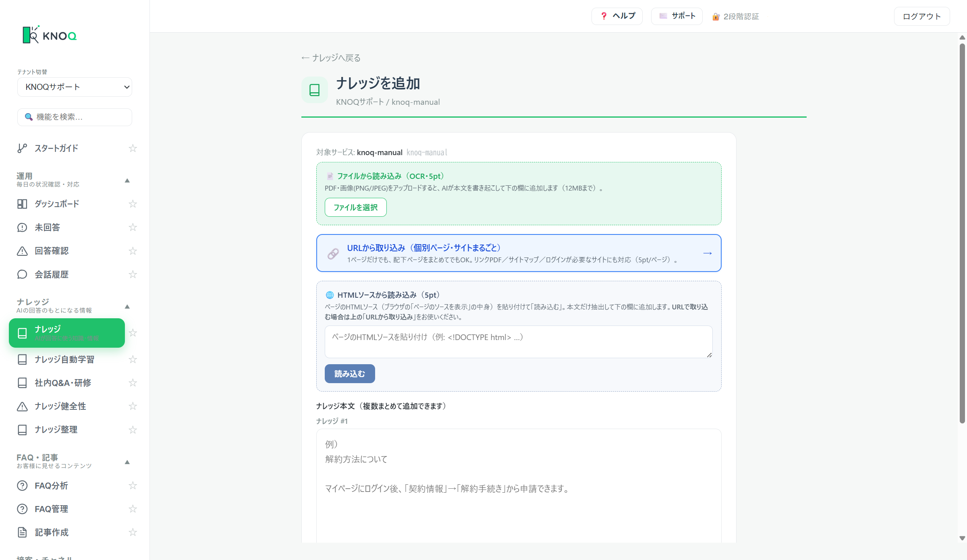Click the ログアウト button
Image resolution: width=967 pixels, height=560 pixels.
point(922,16)
